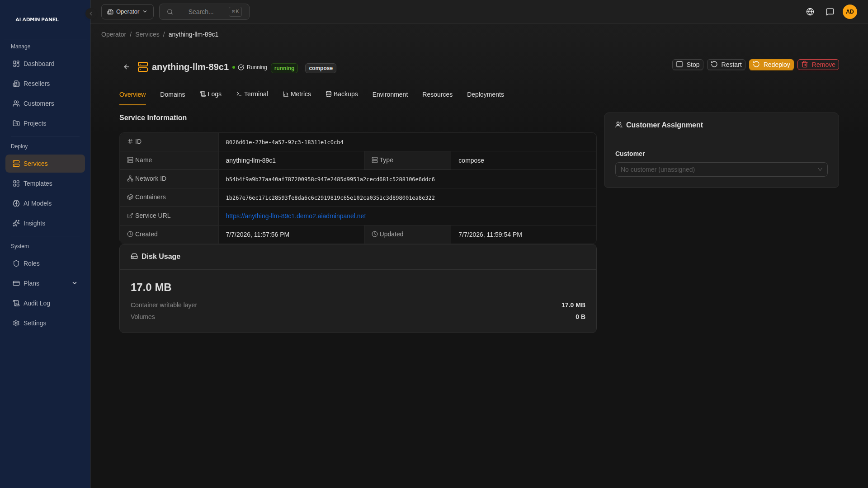Open the No customer (unassigned) dropdown
The width and height of the screenshot is (868, 488).
point(722,169)
